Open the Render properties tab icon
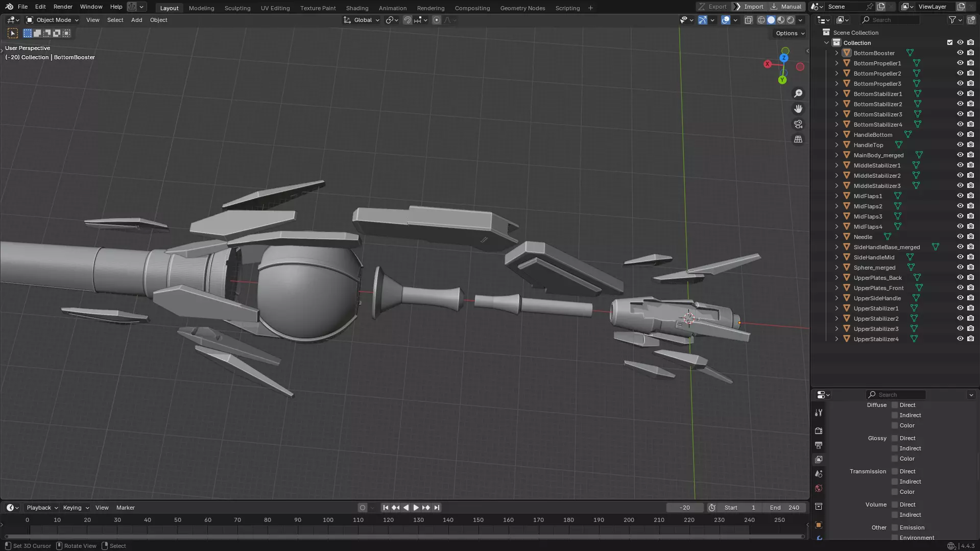Screen dimensions: 980x551 click(x=819, y=431)
